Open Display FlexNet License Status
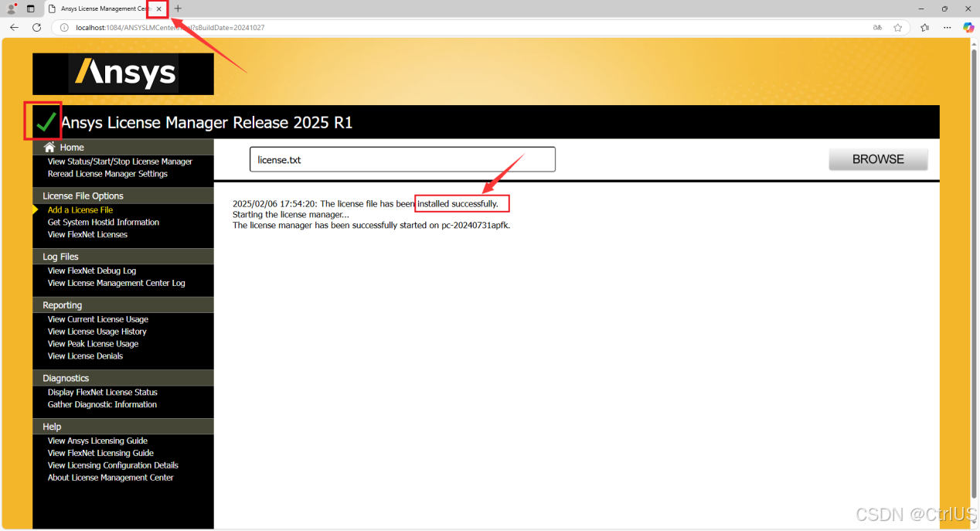The image size is (980, 531). 103,393
